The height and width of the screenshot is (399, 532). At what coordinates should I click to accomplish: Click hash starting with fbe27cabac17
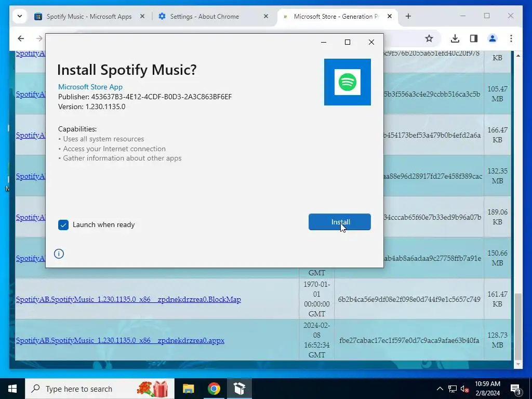click(409, 340)
